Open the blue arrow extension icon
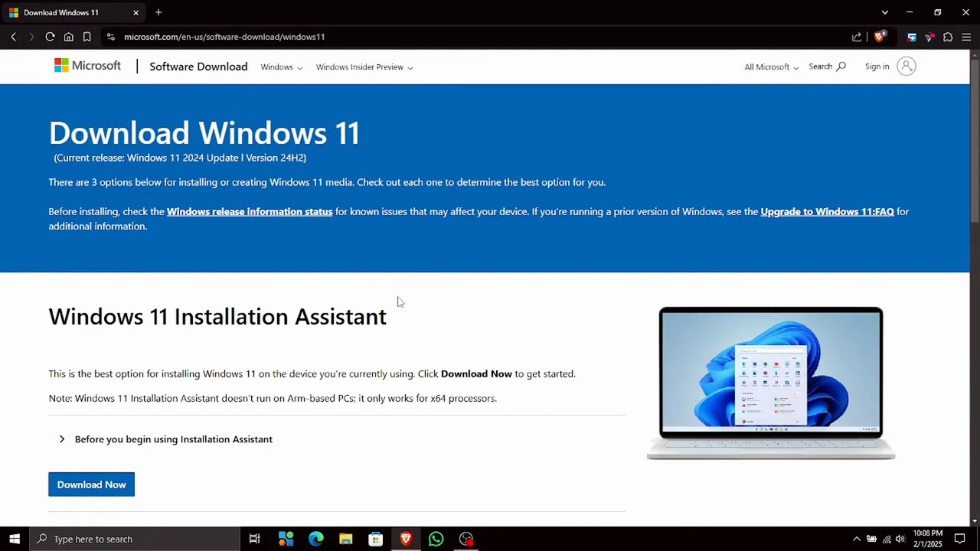 point(911,37)
